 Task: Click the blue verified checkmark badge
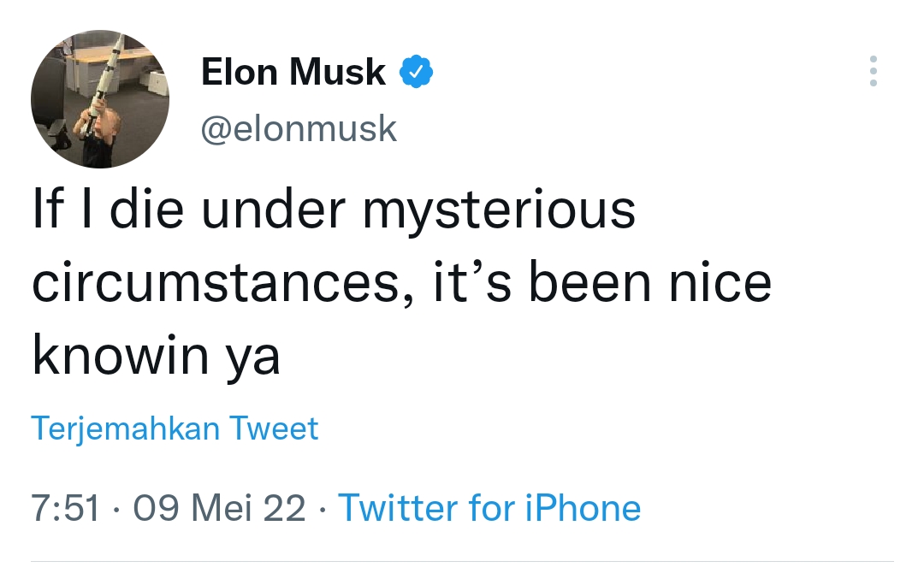(417, 74)
